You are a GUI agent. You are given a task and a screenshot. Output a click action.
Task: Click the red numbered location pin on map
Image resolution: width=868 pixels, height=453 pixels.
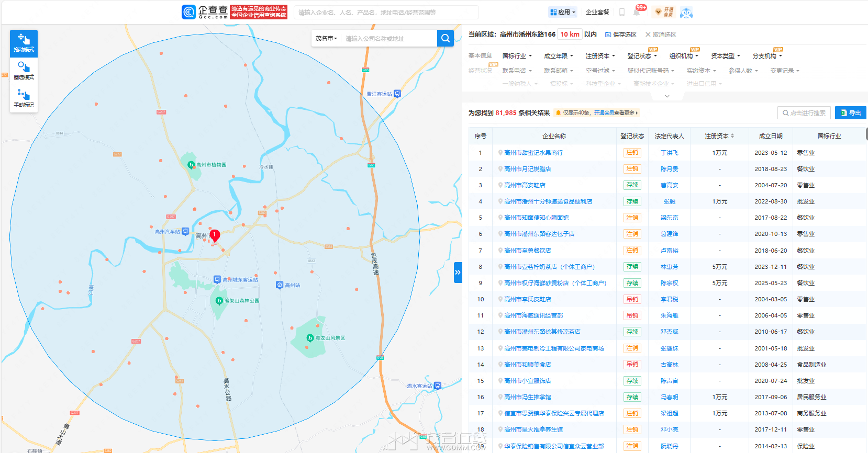214,235
